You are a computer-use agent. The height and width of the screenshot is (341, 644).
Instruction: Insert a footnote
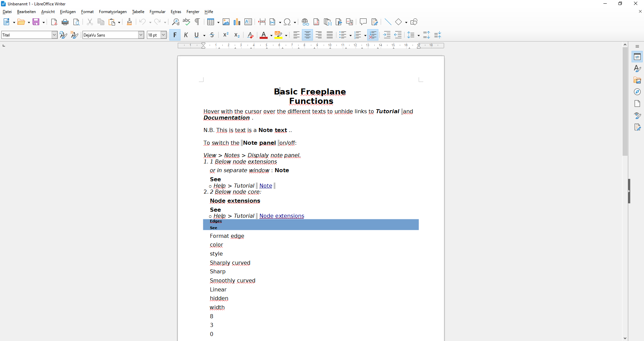[316, 22]
